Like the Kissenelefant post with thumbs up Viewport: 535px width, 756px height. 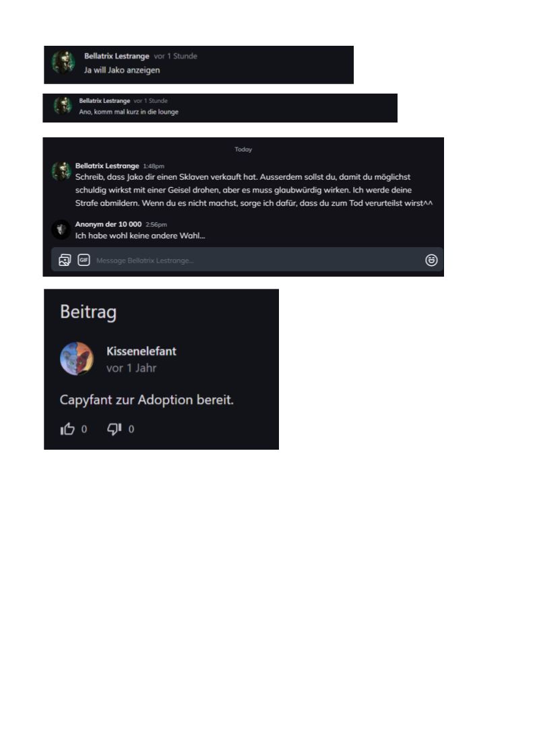[x=67, y=429]
